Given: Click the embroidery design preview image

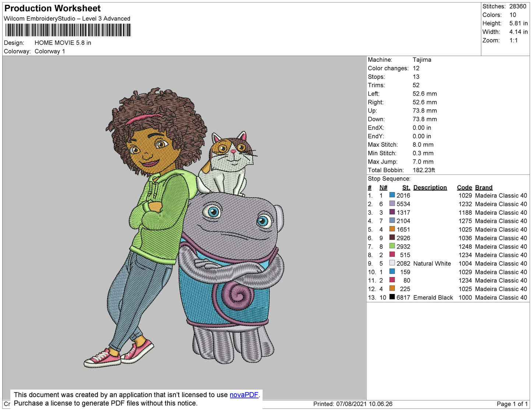Looking at the screenshot, I should click(x=184, y=227).
